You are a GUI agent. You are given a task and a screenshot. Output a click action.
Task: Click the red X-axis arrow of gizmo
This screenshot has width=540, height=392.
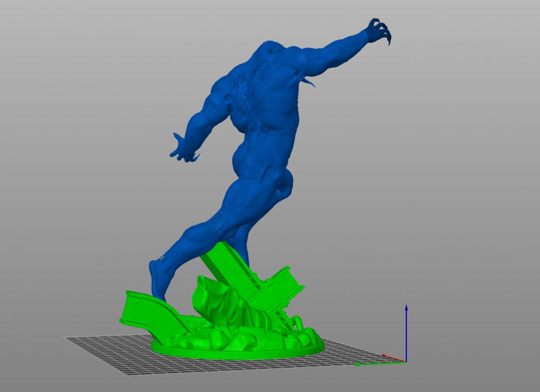pyautogui.click(x=394, y=358)
